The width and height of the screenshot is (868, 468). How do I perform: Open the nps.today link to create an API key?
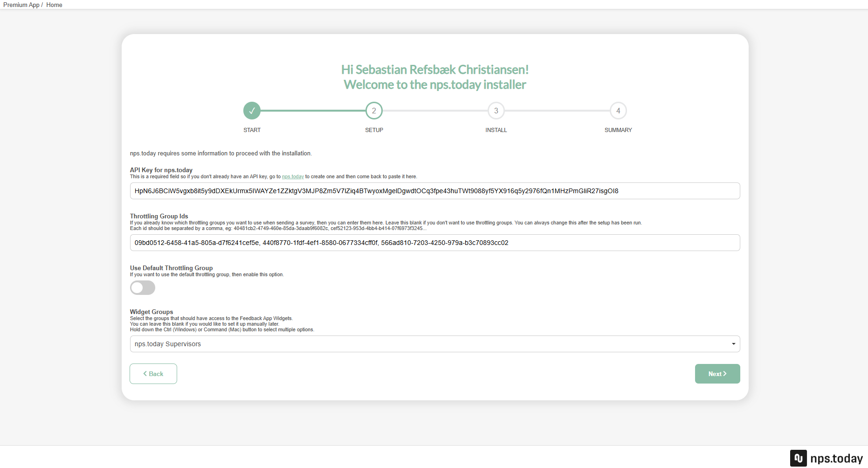click(x=293, y=176)
